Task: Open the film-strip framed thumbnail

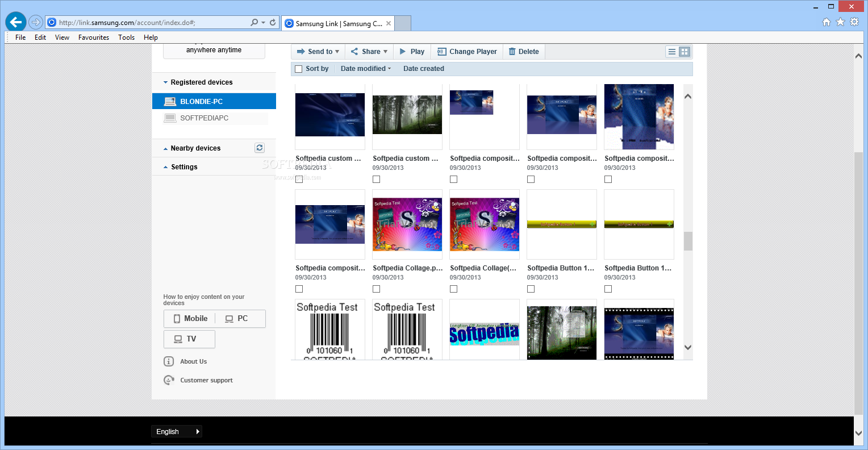Action: point(639,334)
